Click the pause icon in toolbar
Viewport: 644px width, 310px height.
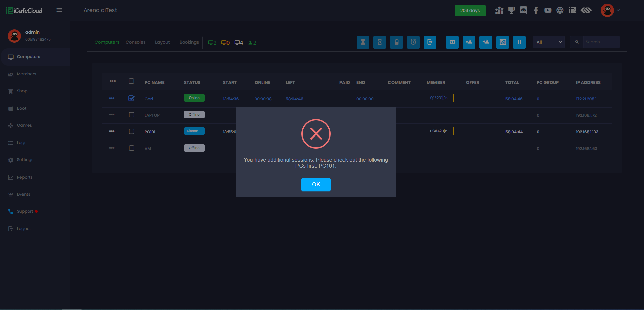(x=519, y=42)
